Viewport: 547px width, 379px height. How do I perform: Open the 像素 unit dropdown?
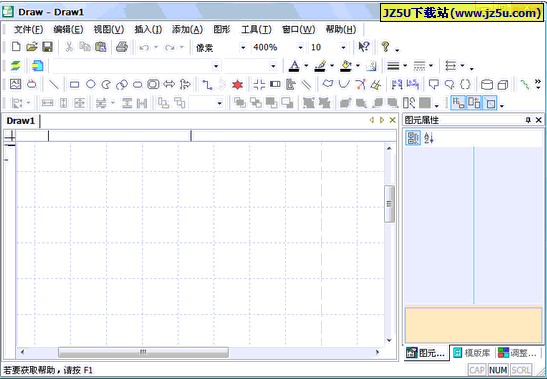coord(243,47)
